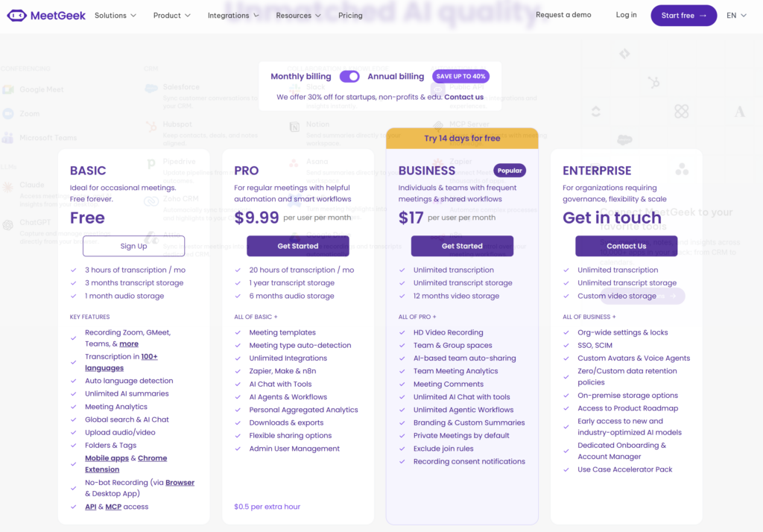Viewport: 763px width, 532px height.
Task: Click the BASIC plan heading
Action: (88, 171)
